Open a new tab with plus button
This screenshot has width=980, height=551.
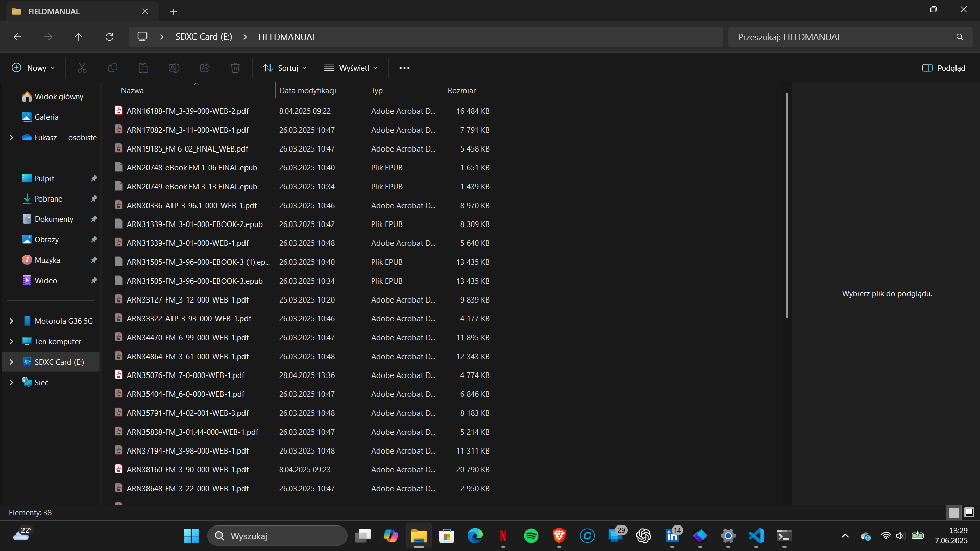(x=174, y=11)
